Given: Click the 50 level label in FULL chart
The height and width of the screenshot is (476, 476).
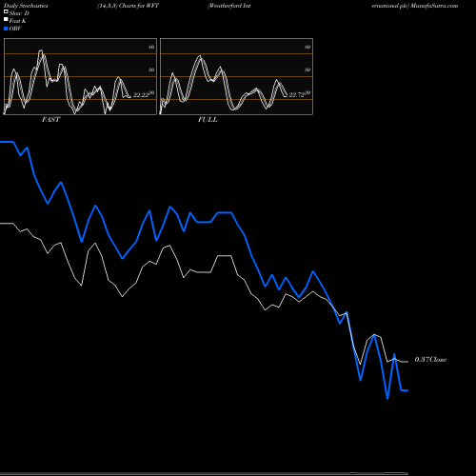Looking at the screenshot, I should (x=307, y=69).
